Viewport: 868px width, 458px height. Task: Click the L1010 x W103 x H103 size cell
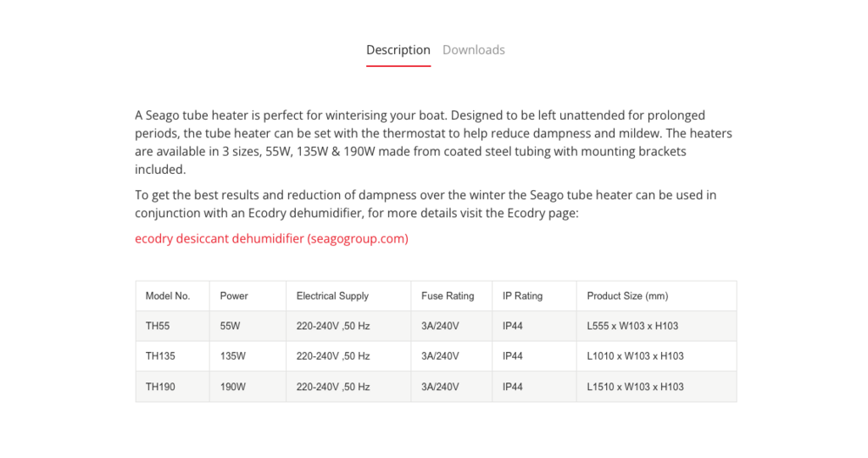[657, 356]
